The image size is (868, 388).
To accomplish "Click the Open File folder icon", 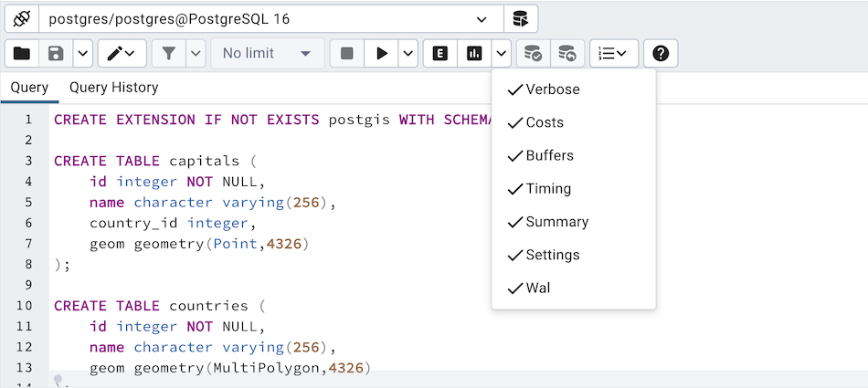I will click(22, 53).
